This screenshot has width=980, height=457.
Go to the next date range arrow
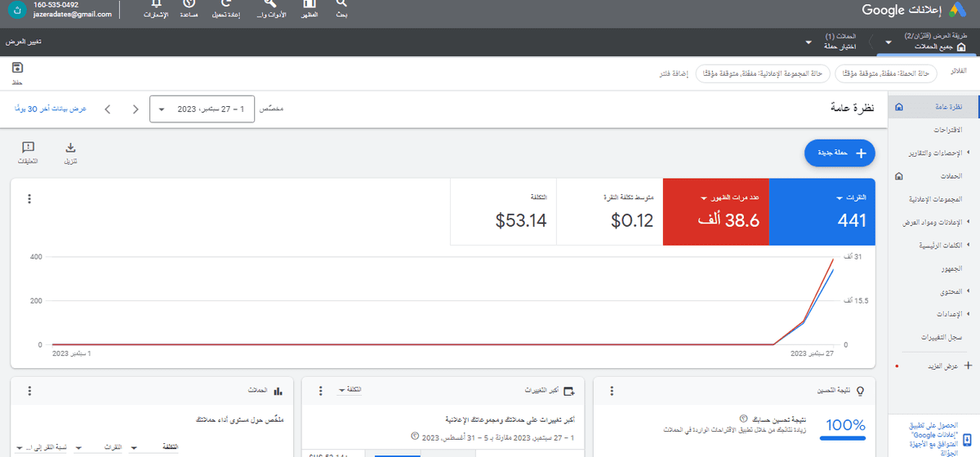click(x=108, y=109)
